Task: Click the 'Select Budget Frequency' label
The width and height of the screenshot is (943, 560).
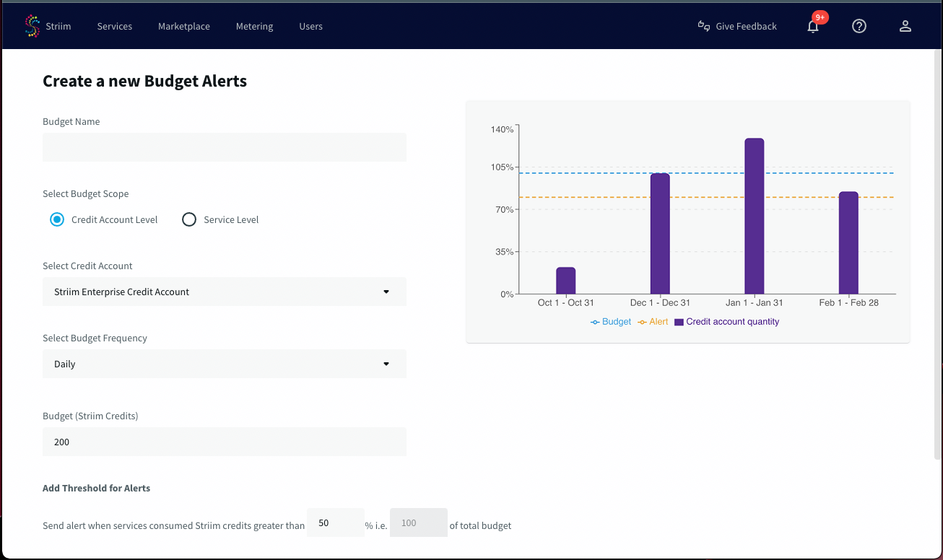Action: point(95,338)
